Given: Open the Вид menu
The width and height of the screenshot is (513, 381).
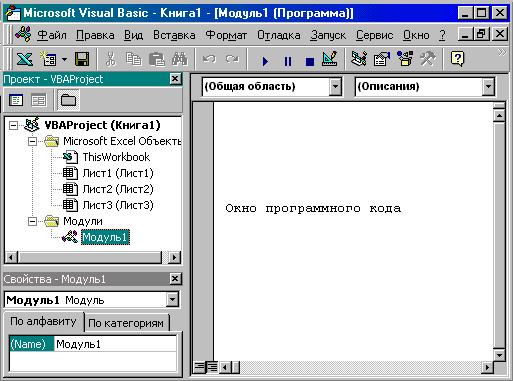Looking at the screenshot, I should click(x=133, y=35).
